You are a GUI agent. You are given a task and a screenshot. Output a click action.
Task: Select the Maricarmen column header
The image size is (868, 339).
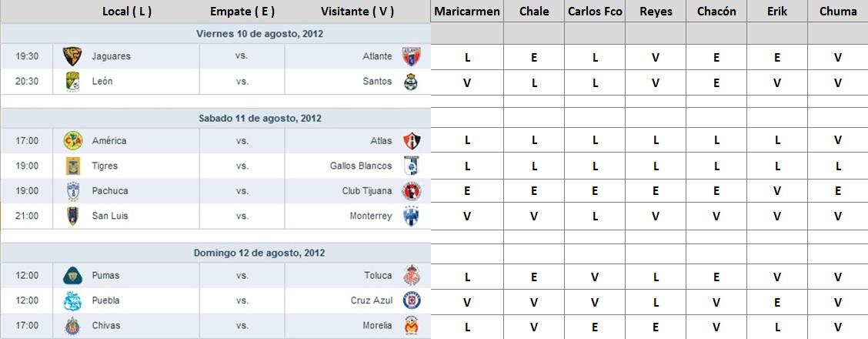point(467,12)
